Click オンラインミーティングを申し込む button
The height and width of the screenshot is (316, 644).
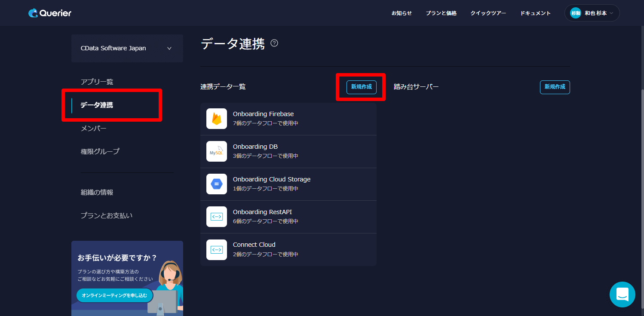coord(115,295)
